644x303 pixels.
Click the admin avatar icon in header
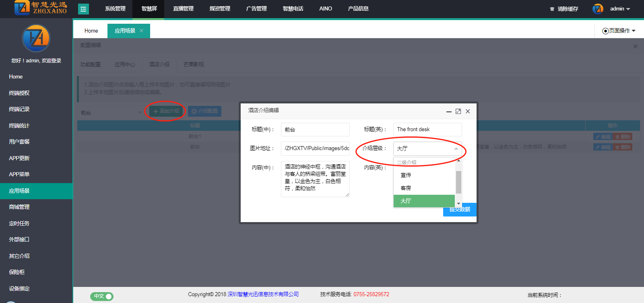(598, 9)
